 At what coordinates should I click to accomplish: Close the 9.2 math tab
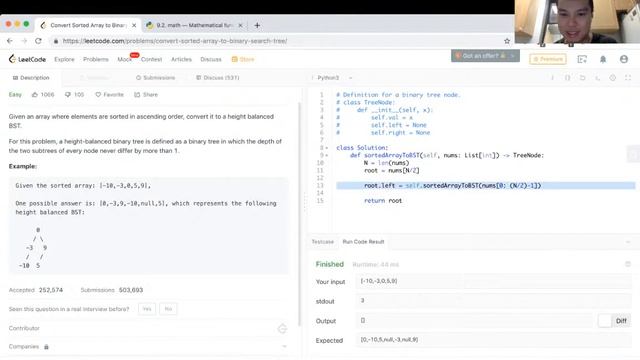pos(240,25)
